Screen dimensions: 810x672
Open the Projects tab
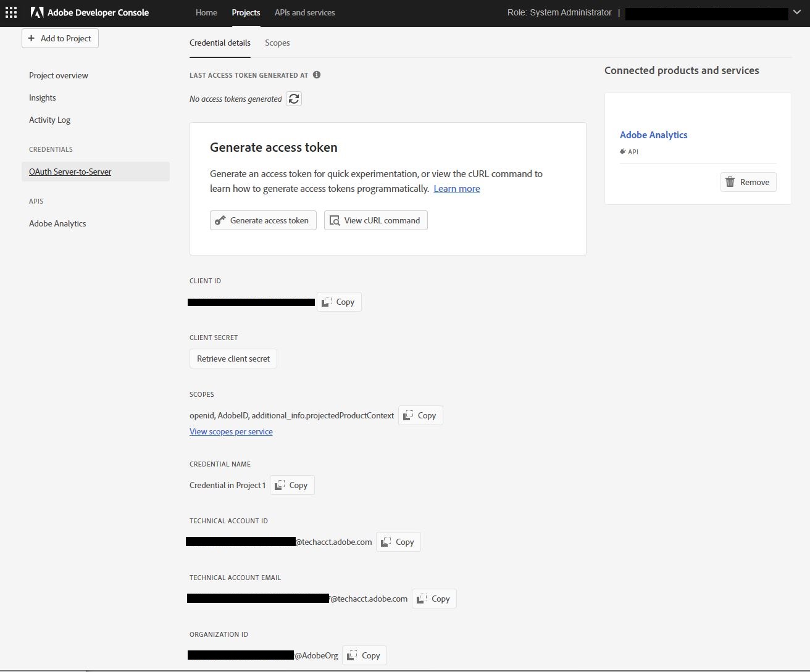[246, 12]
